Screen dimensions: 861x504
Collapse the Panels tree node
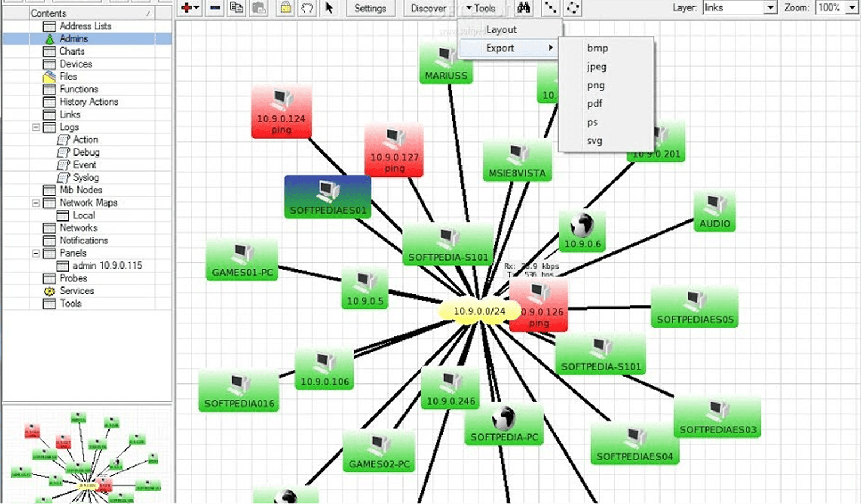click(36, 253)
